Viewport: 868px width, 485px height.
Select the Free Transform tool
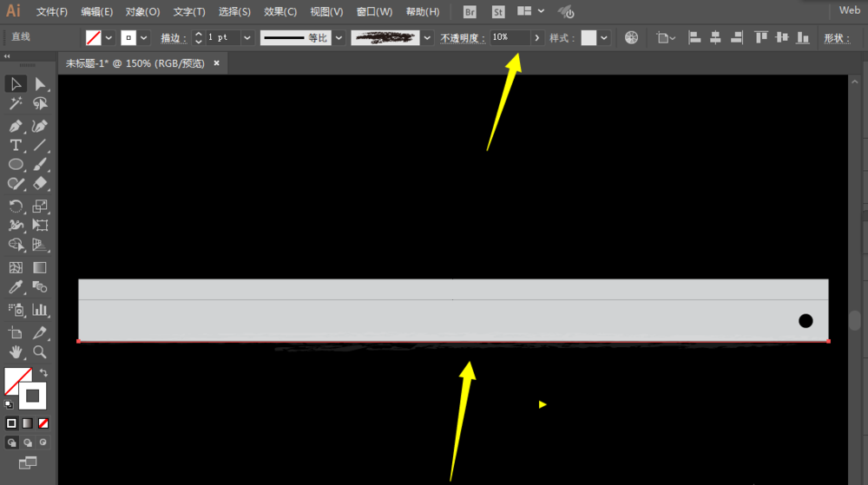40,225
